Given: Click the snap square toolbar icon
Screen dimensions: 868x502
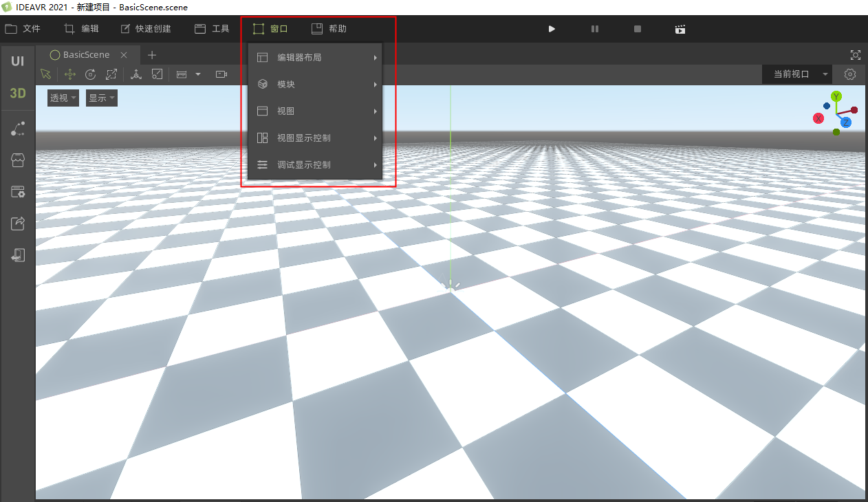Looking at the screenshot, I should click(x=157, y=74).
